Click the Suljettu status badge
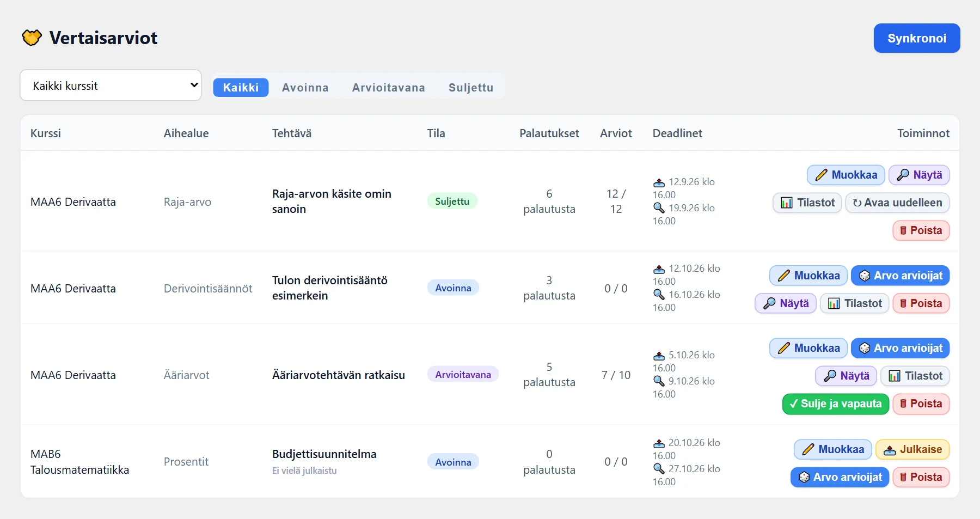 (452, 201)
